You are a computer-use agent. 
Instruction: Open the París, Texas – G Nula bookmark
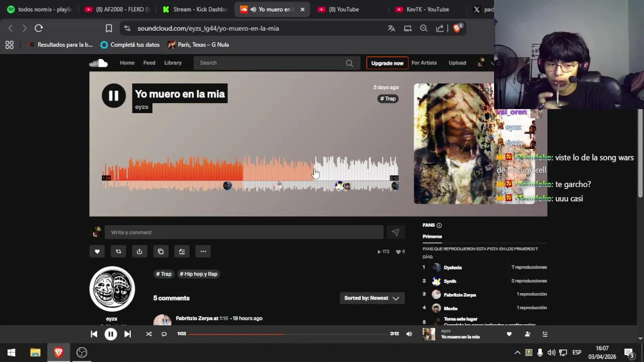coord(198,45)
